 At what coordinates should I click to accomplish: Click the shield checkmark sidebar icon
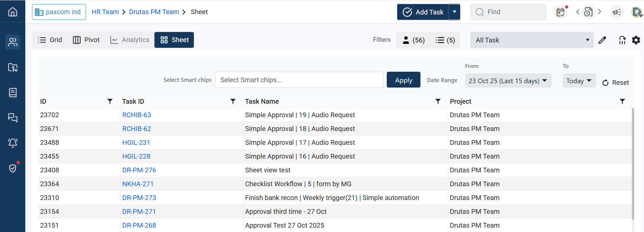[12, 168]
